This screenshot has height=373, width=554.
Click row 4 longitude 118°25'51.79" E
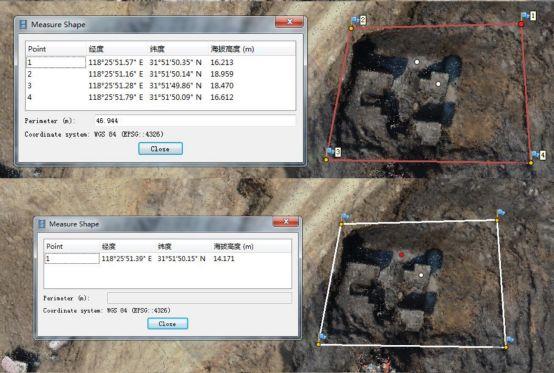coord(116,97)
